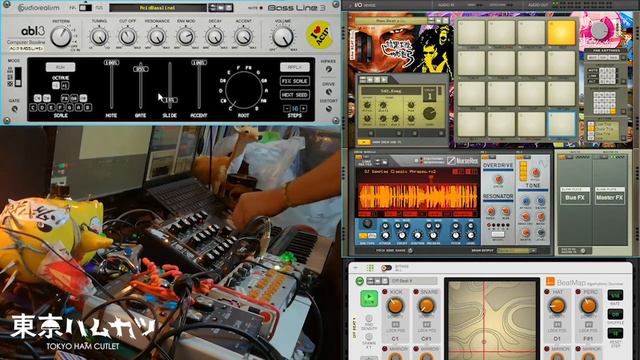Image resolution: width=640 pixels, height=360 pixels.
Task: Click the Drive knob on ABL3
Action: coord(329,92)
